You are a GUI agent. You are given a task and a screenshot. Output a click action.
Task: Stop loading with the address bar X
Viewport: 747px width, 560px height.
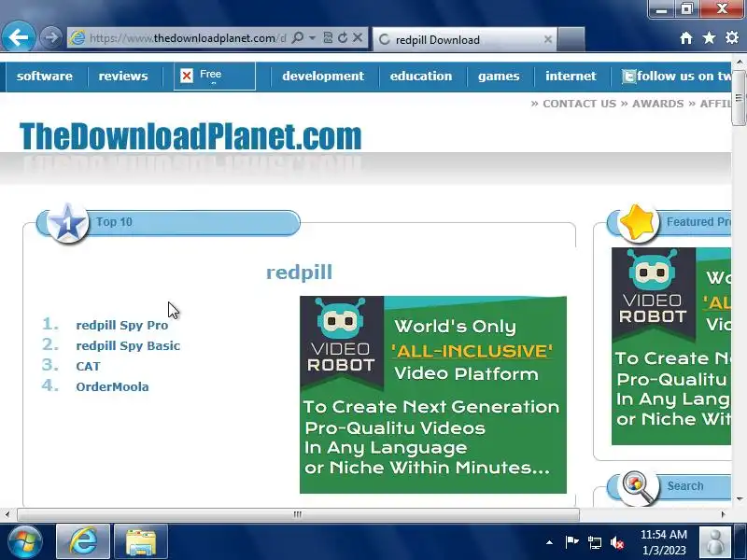(x=358, y=37)
